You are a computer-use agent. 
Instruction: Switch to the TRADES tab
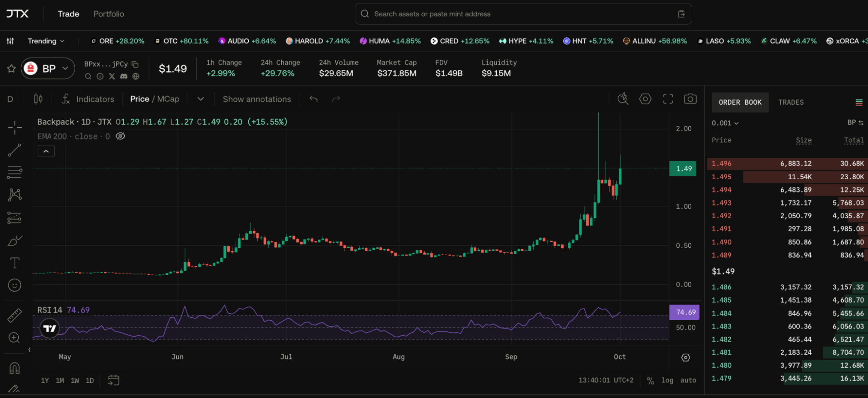pos(791,102)
